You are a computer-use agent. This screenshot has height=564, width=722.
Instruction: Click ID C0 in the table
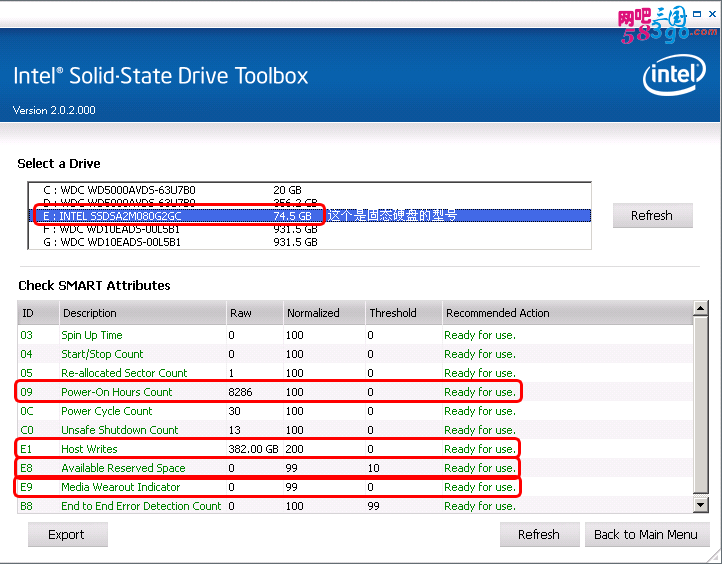coord(27,430)
